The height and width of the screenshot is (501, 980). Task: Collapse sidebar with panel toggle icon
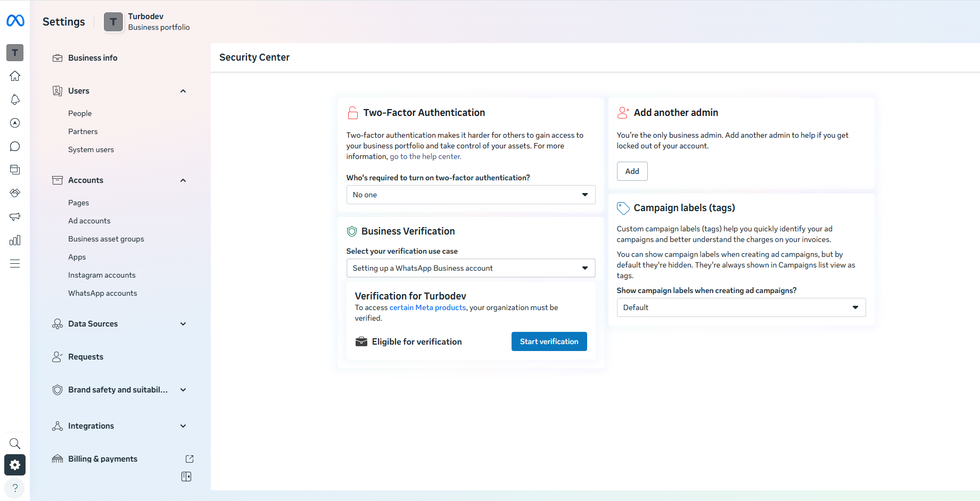tap(186, 477)
